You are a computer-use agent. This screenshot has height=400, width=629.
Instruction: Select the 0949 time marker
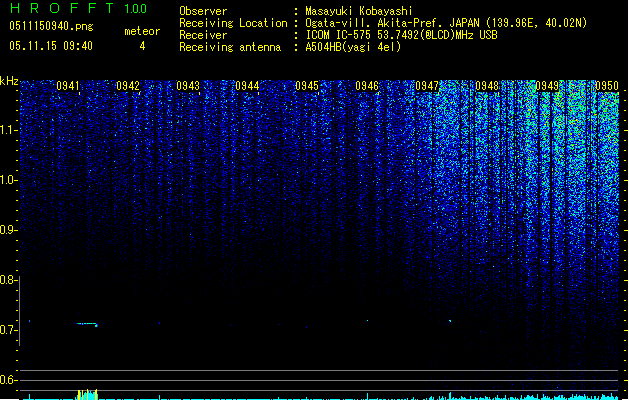pyautogui.click(x=547, y=87)
